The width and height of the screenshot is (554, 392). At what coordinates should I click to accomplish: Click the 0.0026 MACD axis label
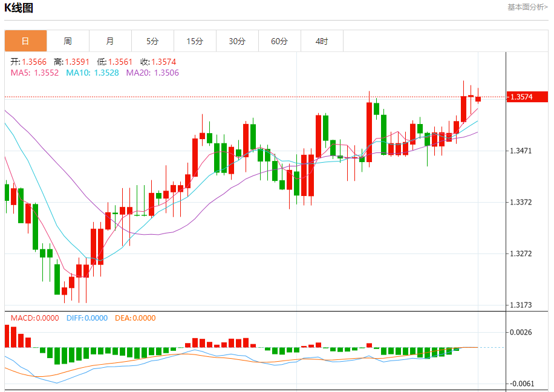521,332
